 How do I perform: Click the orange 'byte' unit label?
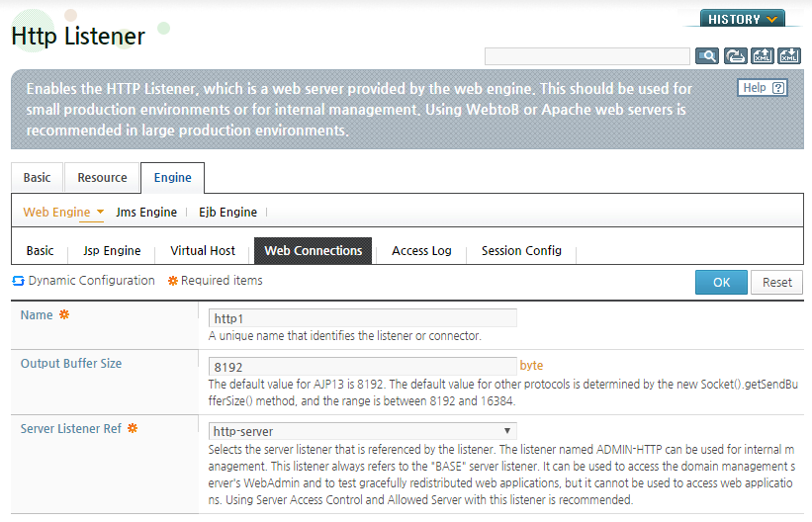[531, 366]
